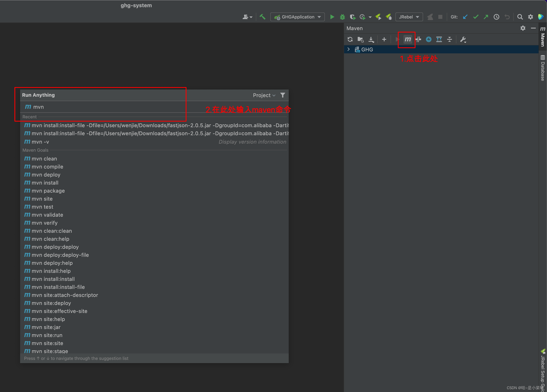
Task: Open the Maven side tab
Action: point(543,37)
